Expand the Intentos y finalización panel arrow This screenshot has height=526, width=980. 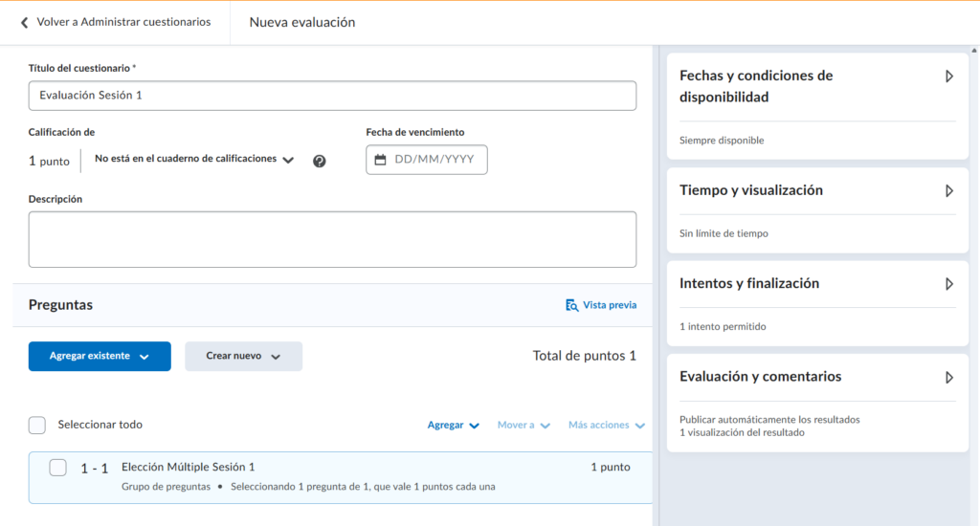tap(948, 284)
